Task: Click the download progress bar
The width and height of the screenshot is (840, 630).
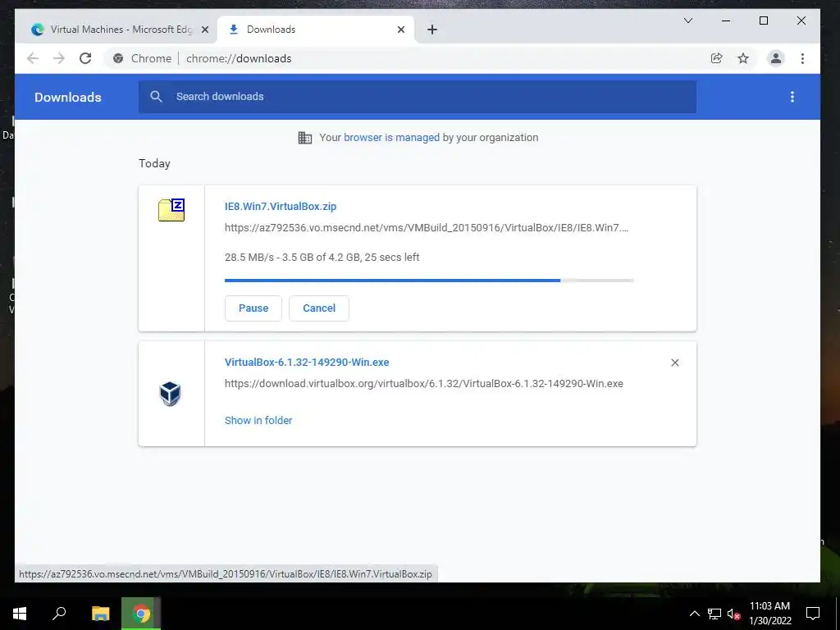Action: (x=429, y=281)
